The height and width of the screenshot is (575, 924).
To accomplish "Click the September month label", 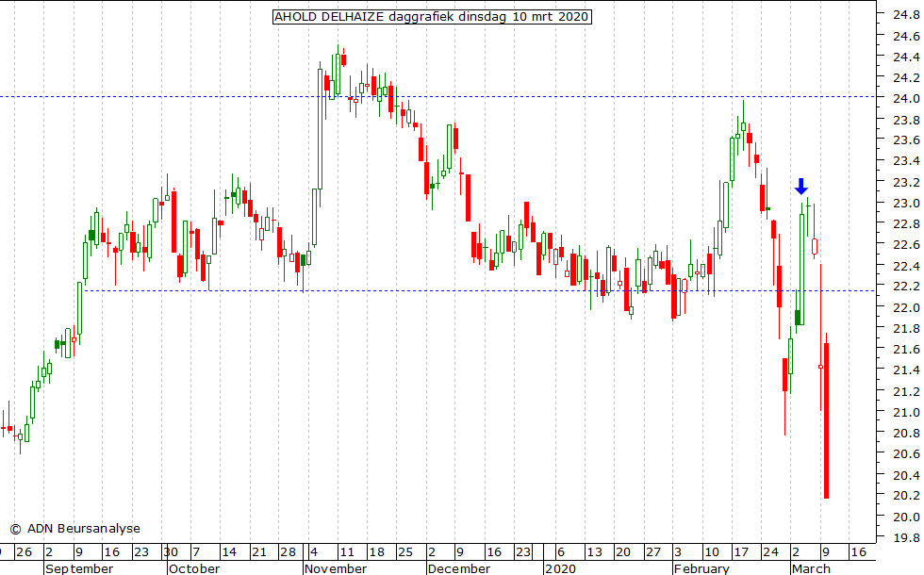I will tap(79, 568).
